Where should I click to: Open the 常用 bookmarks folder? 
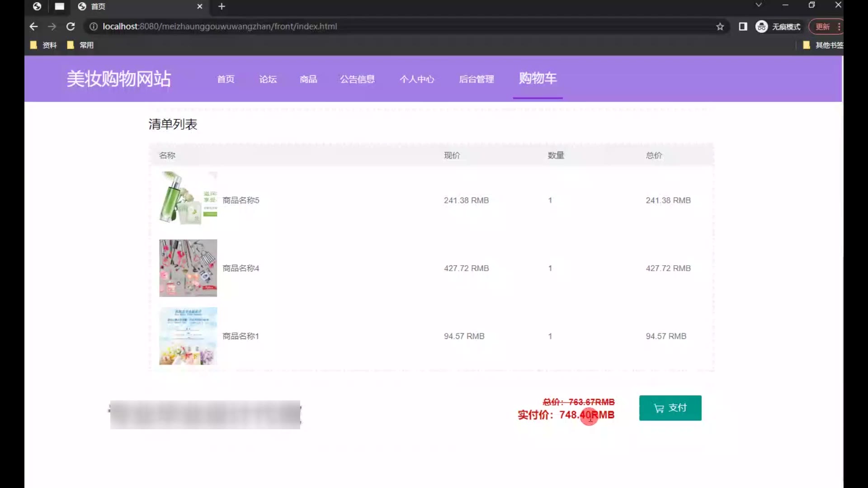pyautogui.click(x=80, y=45)
